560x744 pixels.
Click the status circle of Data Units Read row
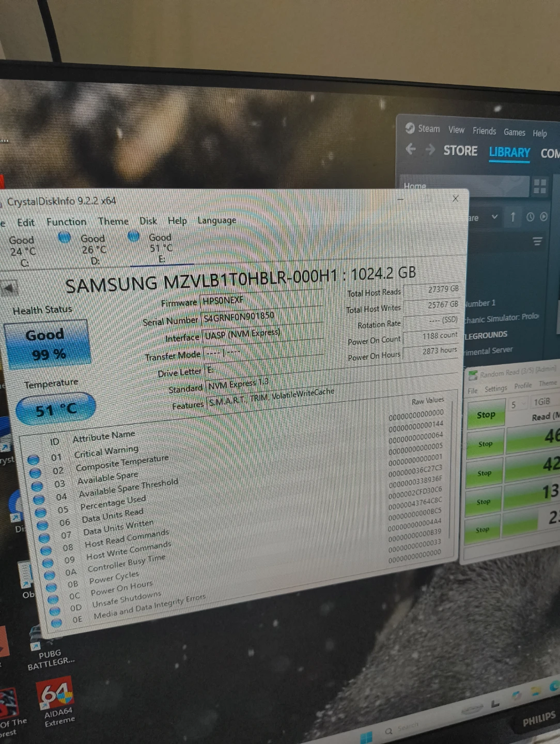43,525
